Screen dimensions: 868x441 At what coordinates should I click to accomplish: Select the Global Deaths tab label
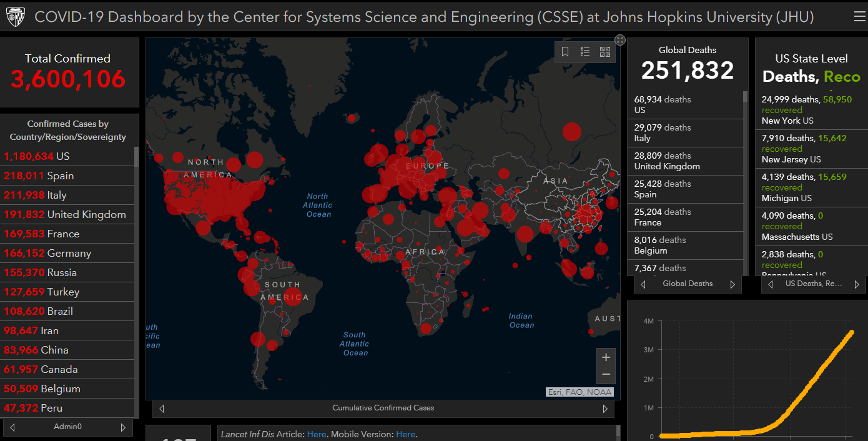click(688, 284)
